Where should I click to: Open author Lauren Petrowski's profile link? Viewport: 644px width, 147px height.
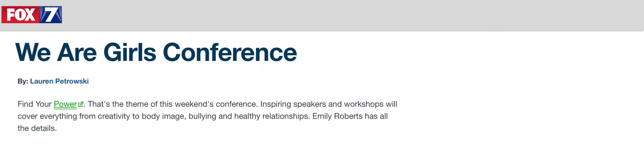pyautogui.click(x=59, y=81)
